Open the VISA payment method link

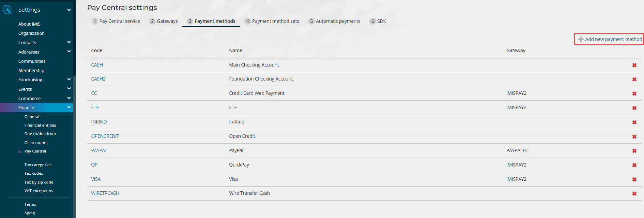tap(96, 179)
